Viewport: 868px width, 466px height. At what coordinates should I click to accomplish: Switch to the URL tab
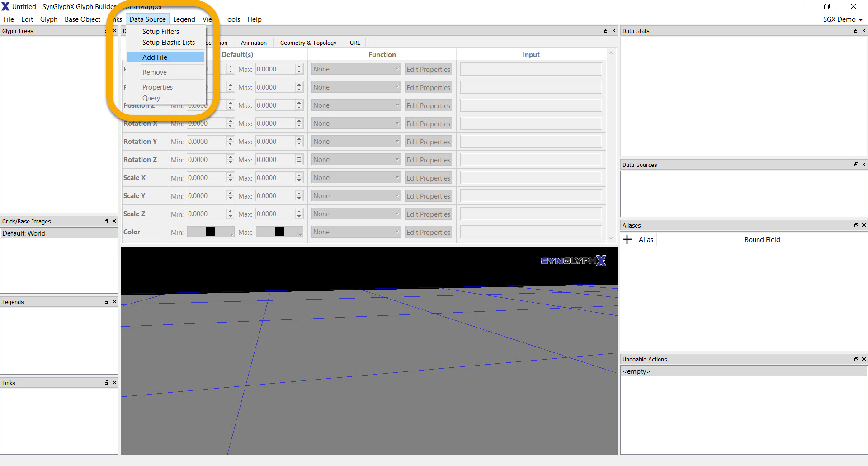pos(355,43)
